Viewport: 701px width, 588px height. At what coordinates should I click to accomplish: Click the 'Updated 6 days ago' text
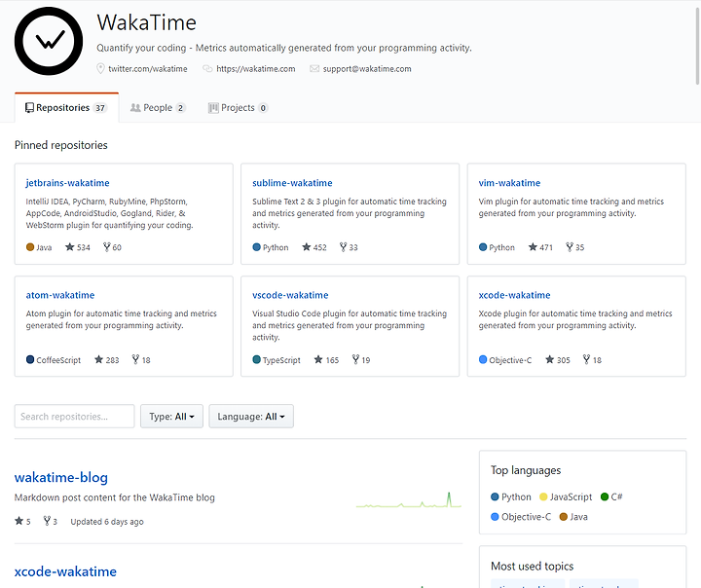[107, 522]
